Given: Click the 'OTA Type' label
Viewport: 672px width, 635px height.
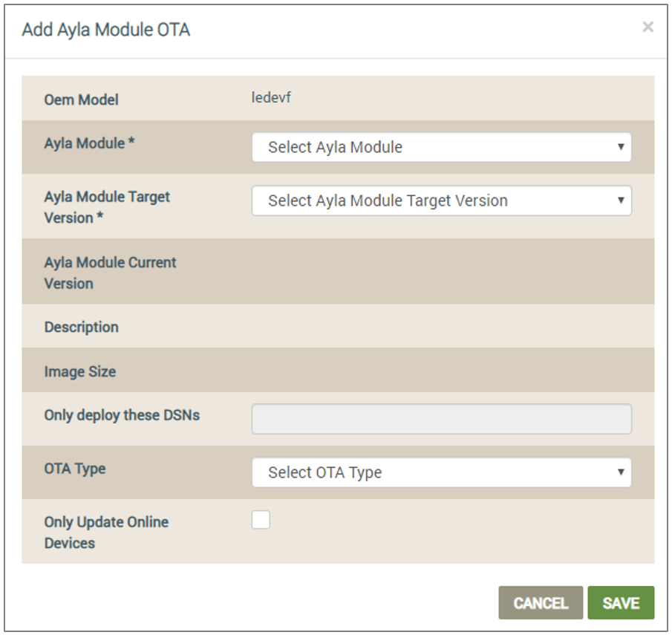Looking at the screenshot, I should click(x=75, y=468).
